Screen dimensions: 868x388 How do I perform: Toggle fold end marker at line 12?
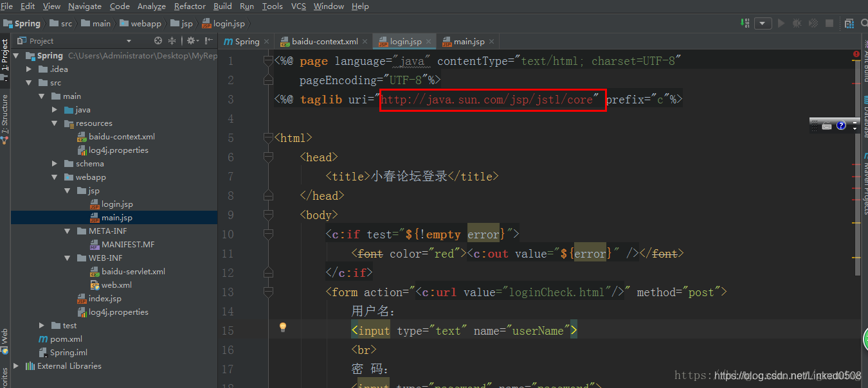tap(269, 273)
